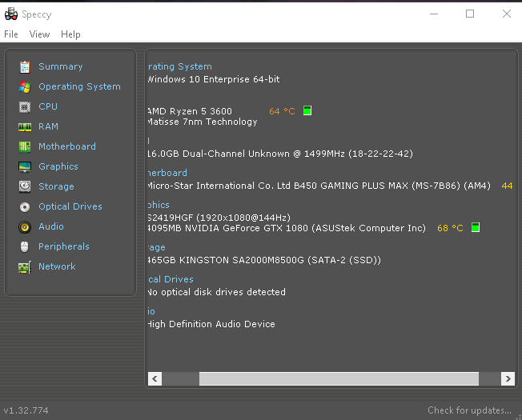Click the Graphics monitor icon
Viewport: 522px width, 420px height.
25,166
